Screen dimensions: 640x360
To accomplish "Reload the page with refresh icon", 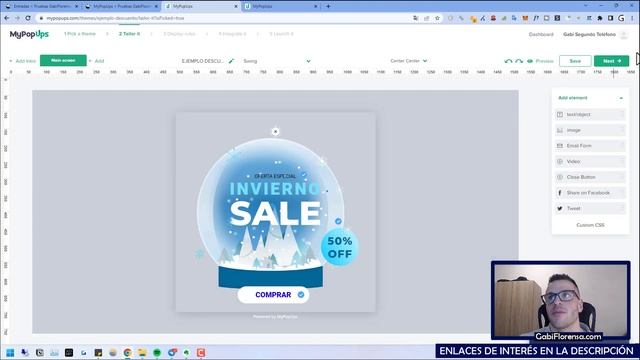I will click(x=28, y=18).
